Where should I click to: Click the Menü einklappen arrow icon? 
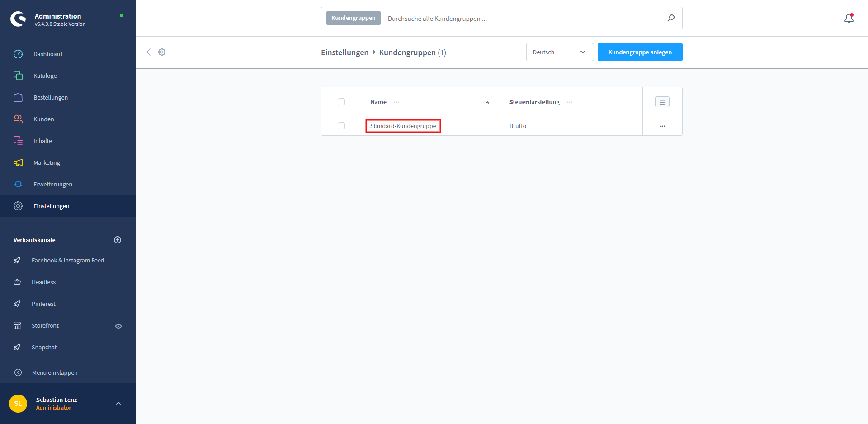[x=18, y=372]
